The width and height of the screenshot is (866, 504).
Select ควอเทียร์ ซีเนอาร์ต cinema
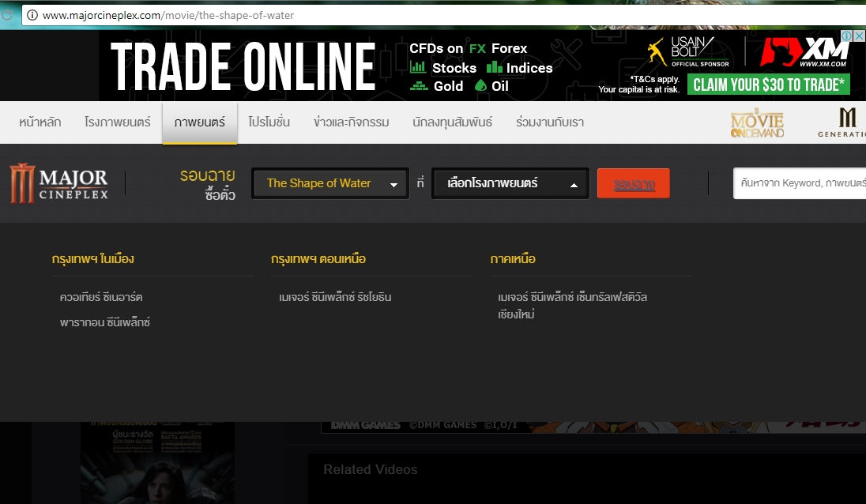(x=101, y=297)
